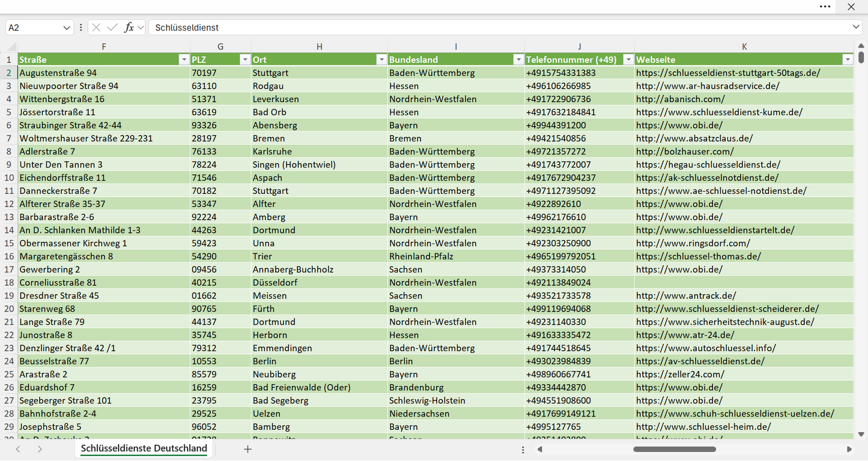The width and height of the screenshot is (868, 461).
Task: Click the select-all corner triangle
Action: [x=12, y=47]
